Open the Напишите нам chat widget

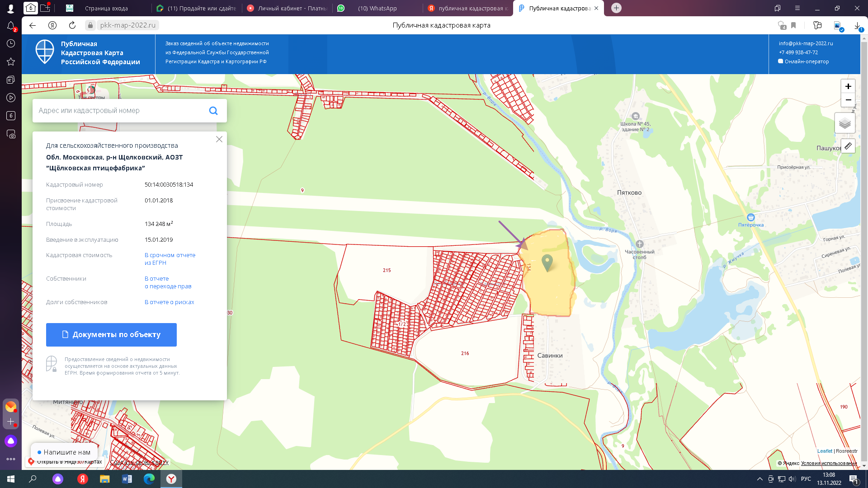coord(64,452)
